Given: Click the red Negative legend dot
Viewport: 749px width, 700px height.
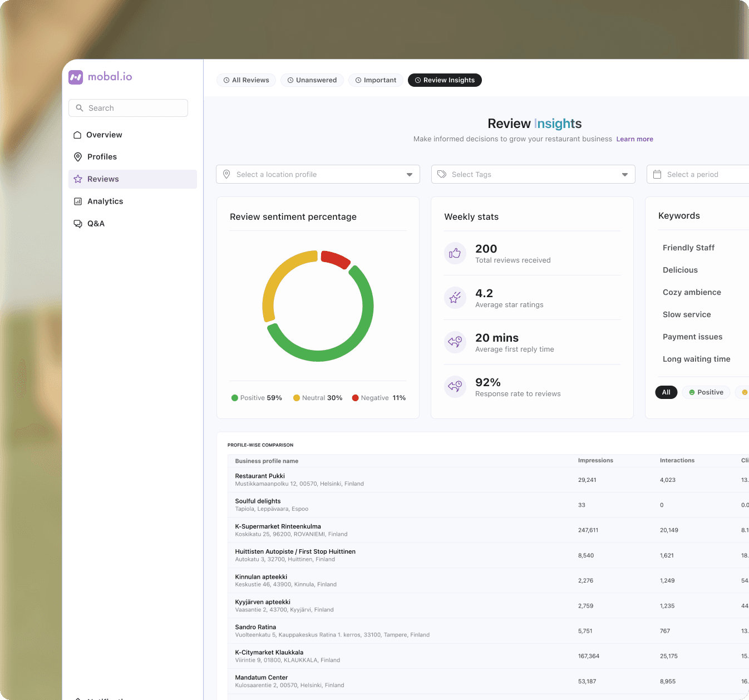Looking at the screenshot, I should pyautogui.click(x=355, y=398).
